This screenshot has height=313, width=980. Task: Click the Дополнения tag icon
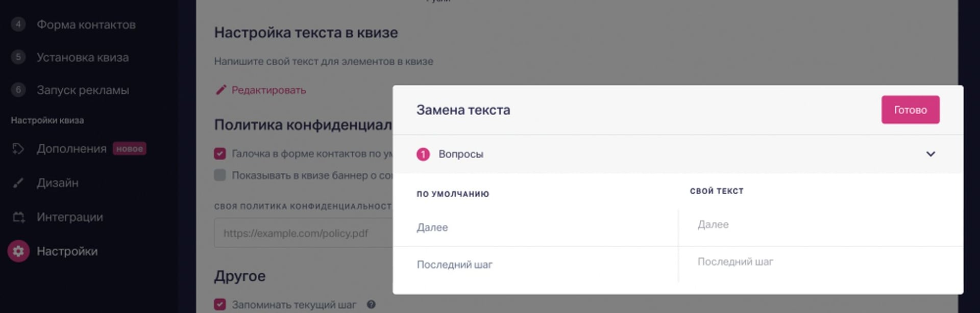click(x=18, y=148)
